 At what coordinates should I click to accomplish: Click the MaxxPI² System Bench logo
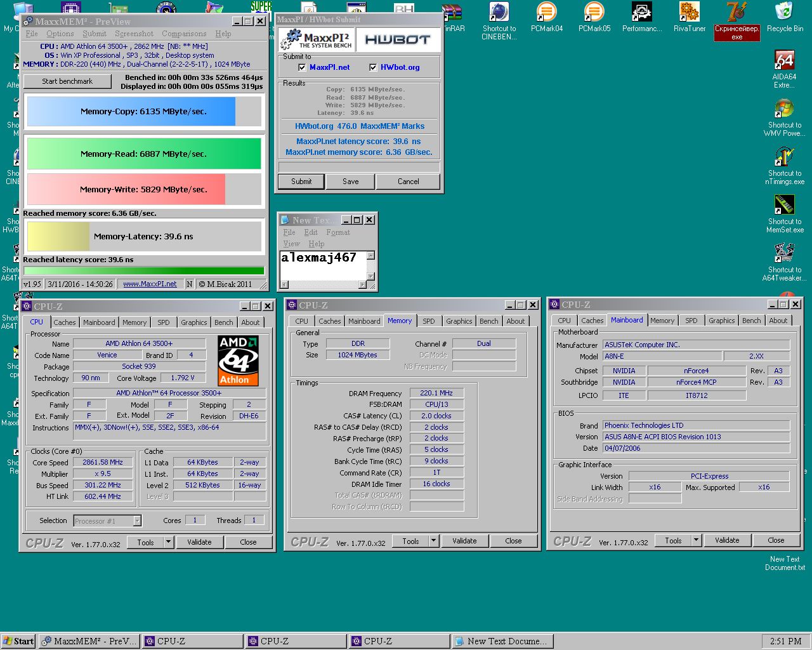coord(317,39)
